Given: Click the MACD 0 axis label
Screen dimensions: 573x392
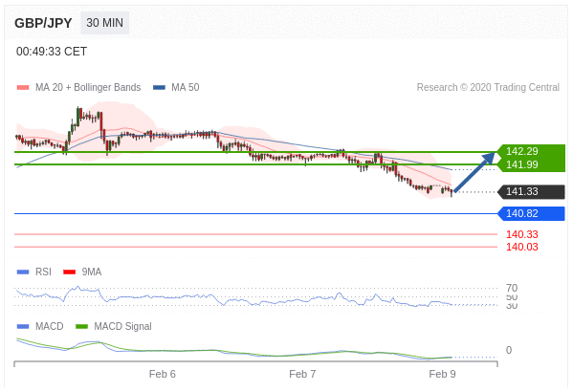Looking at the screenshot, I should click(x=509, y=350).
